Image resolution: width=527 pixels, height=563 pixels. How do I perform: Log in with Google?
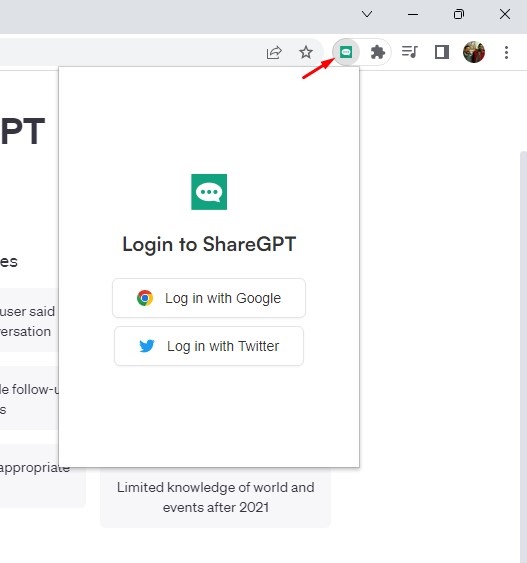coord(209,298)
